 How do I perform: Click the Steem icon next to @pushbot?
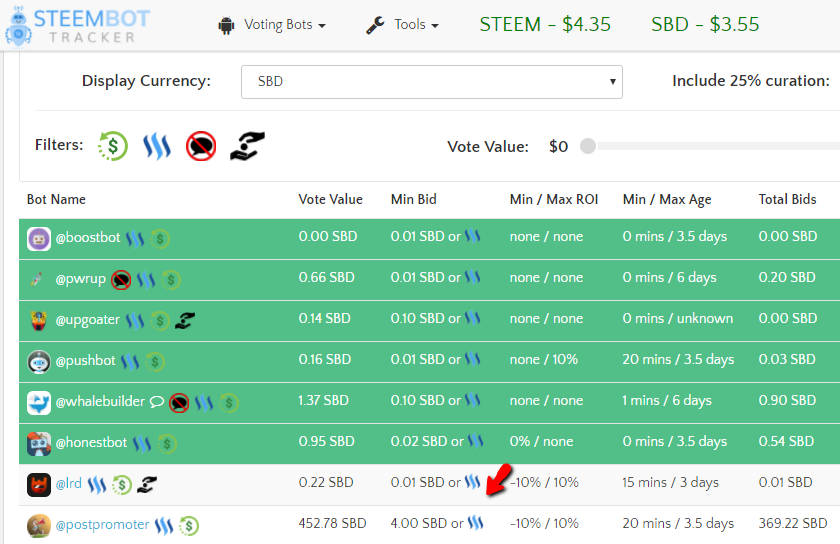pos(130,362)
